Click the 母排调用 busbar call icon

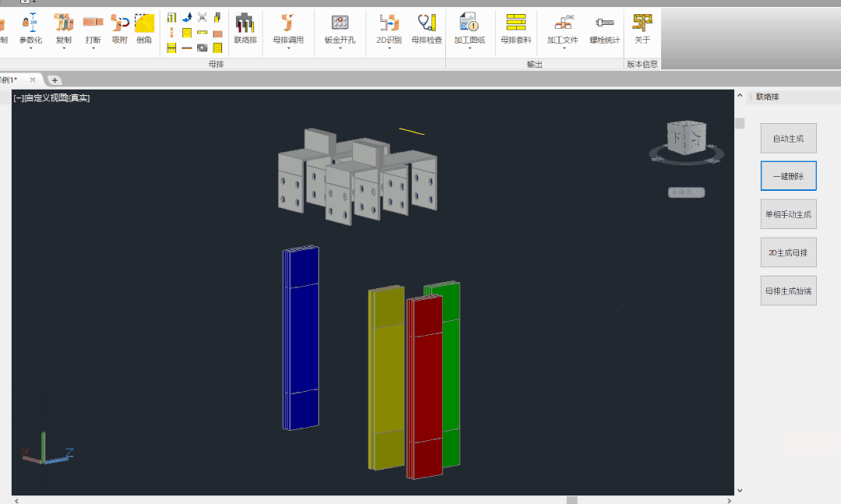coord(288,23)
